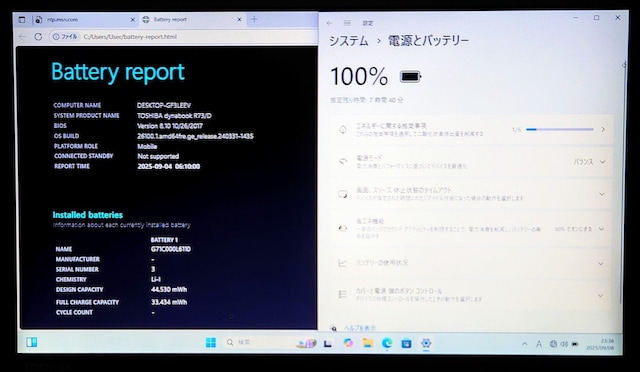Open the network icon in system tray

[x=553, y=344]
